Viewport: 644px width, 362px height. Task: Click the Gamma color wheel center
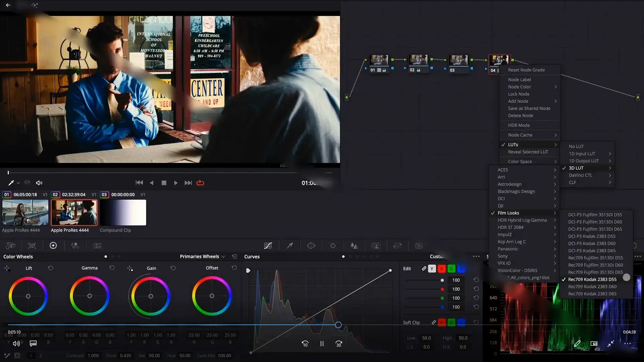pyautogui.click(x=90, y=296)
